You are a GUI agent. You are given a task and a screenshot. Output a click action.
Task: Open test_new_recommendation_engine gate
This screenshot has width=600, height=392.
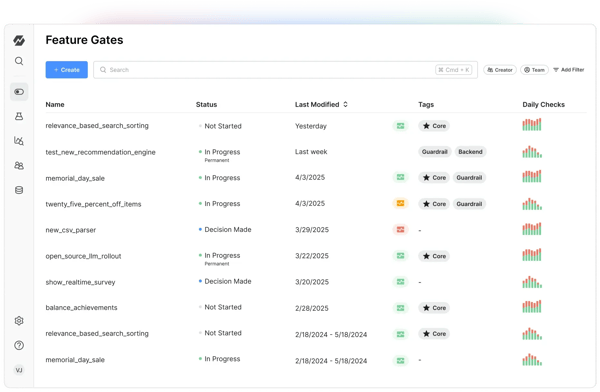tap(100, 152)
